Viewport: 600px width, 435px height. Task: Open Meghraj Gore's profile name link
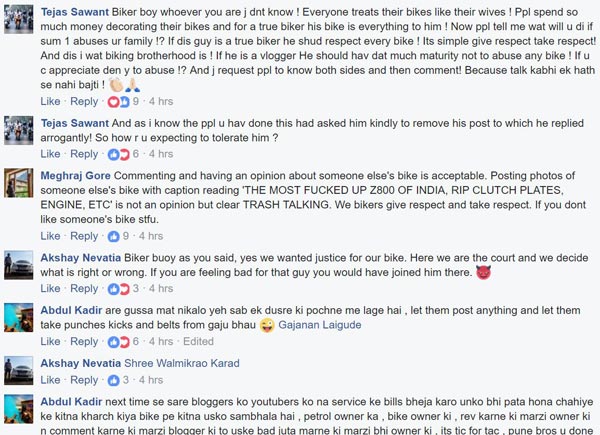click(x=76, y=172)
